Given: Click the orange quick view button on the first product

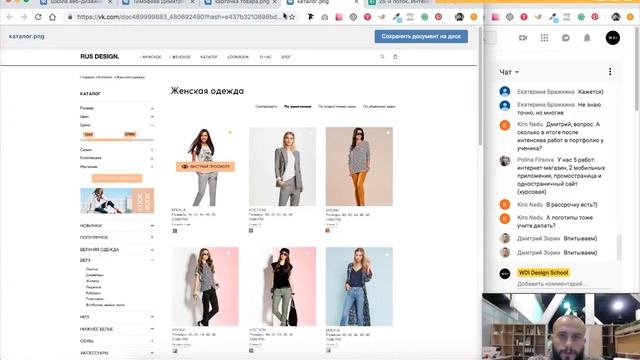Looking at the screenshot, I should (205, 167).
